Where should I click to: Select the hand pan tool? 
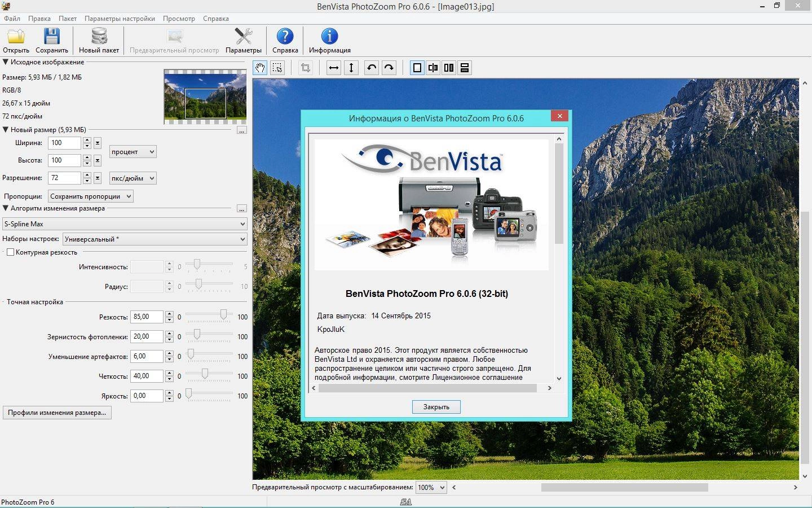coord(259,68)
